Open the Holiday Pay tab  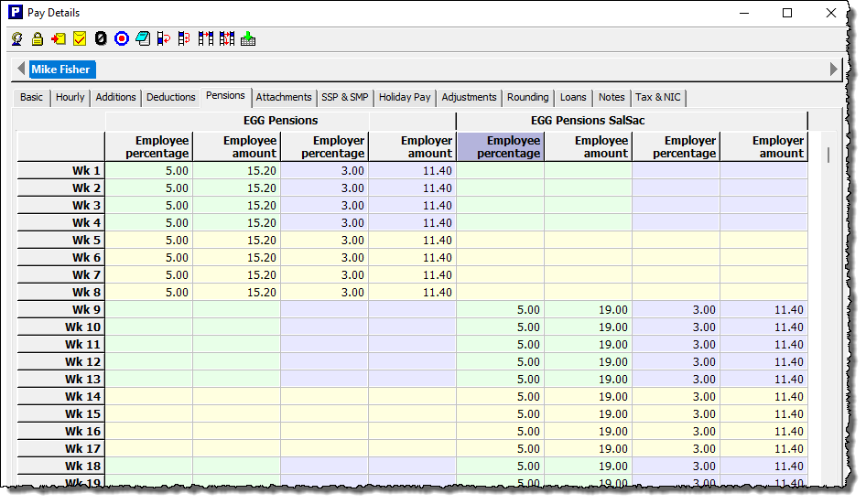[405, 97]
